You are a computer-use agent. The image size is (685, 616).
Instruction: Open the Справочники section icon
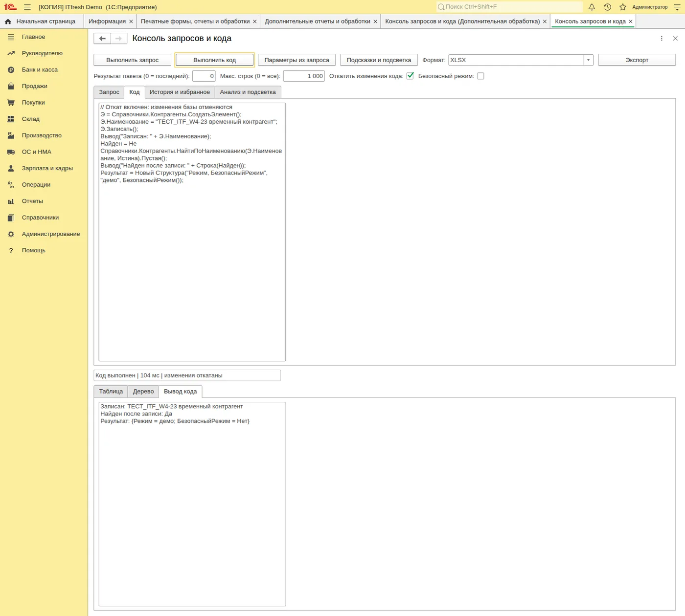[x=11, y=218]
